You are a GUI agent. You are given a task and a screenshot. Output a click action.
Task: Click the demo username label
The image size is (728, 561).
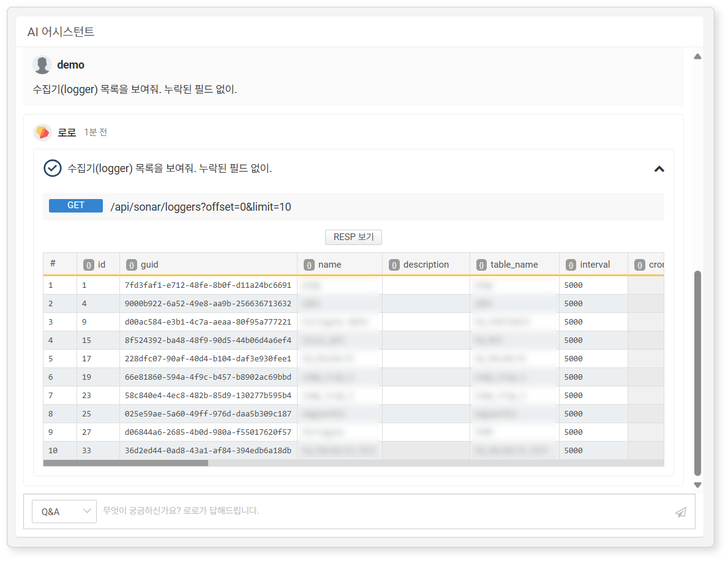click(70, 65)
